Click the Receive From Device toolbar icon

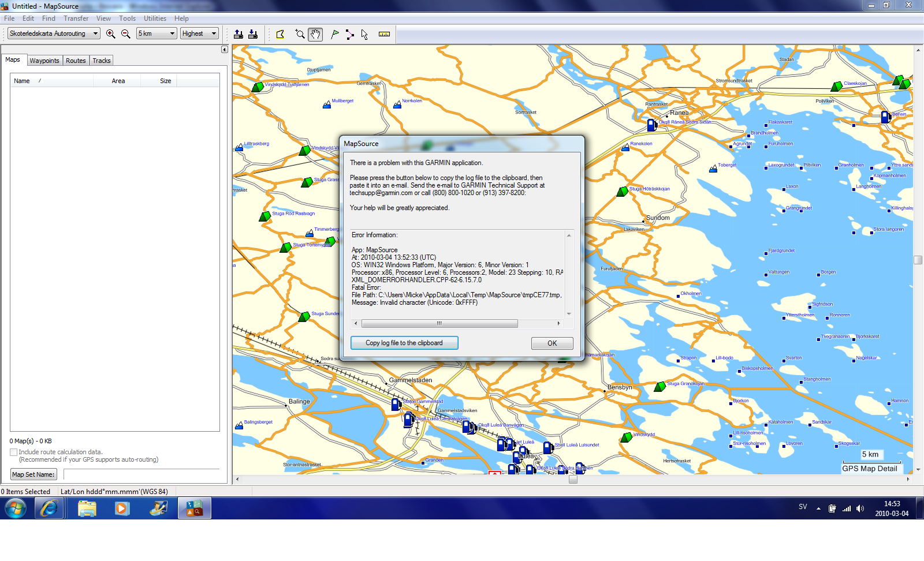(x=253, y=34)
